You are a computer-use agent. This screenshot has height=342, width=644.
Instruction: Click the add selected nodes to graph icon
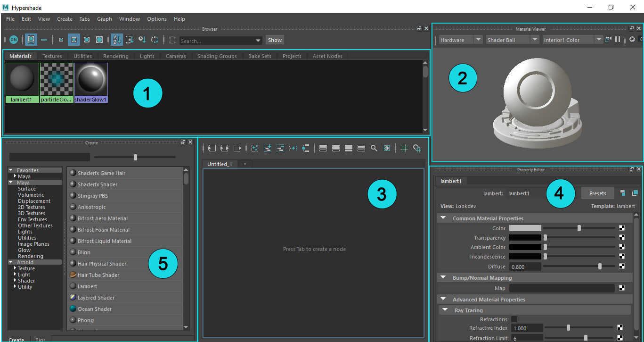(x=268, y=148)
